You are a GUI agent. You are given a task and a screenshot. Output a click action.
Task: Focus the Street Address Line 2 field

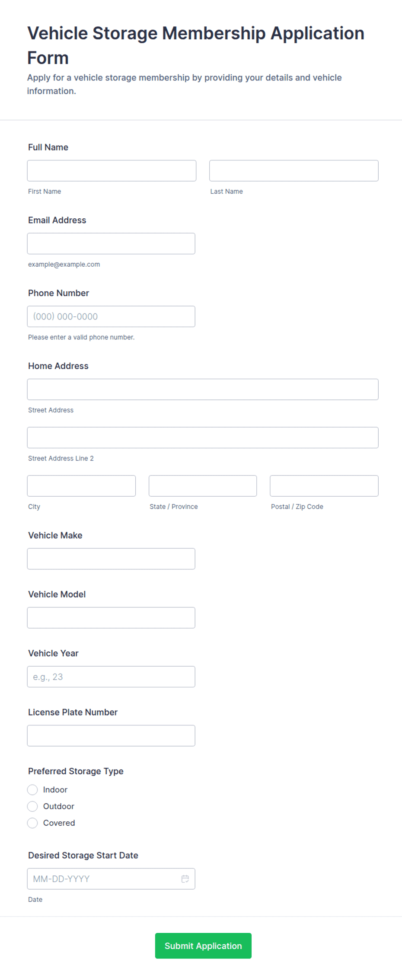(x=203, y=437)
